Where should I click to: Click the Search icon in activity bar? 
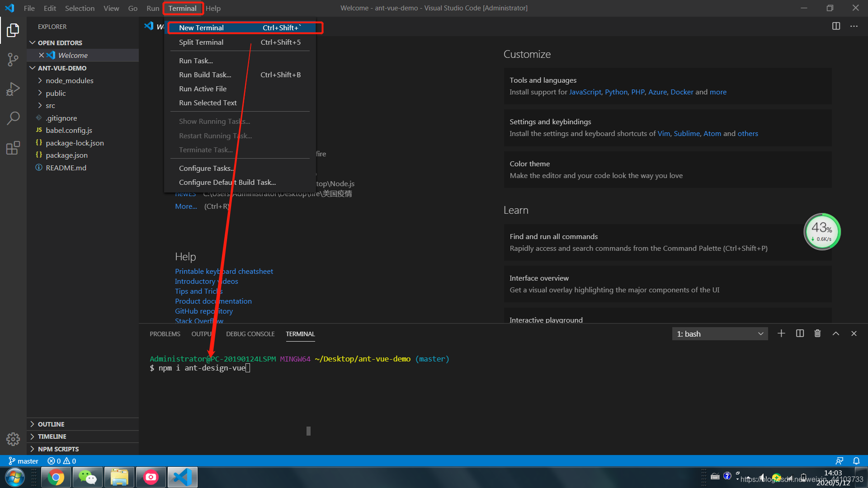[x=13, y=117]
